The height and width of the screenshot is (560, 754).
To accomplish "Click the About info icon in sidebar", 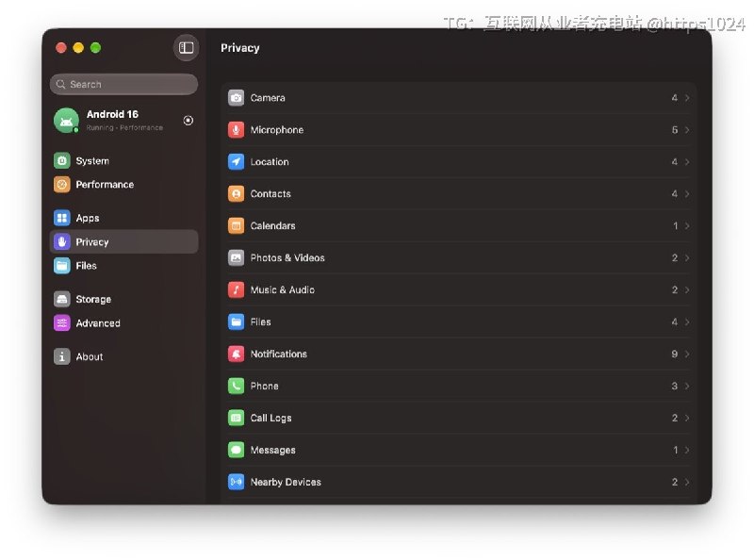I will pyautogui.click(x=62, y=356).
